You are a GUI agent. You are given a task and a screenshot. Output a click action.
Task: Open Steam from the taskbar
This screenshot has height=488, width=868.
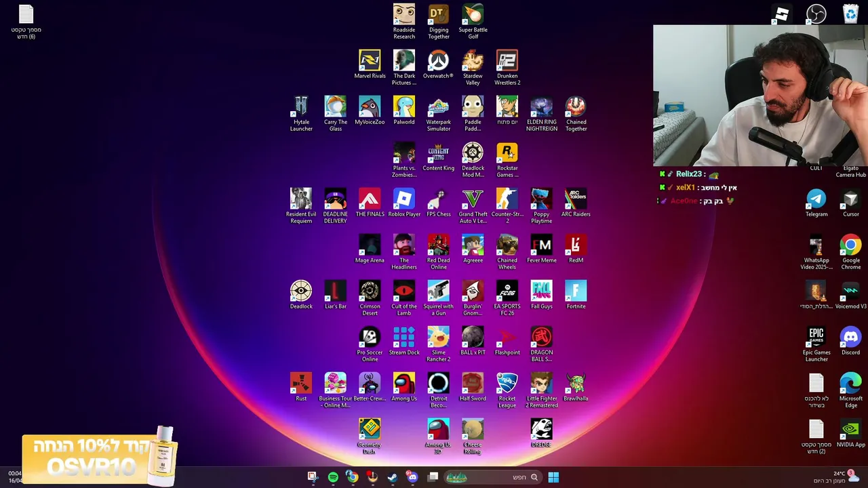click(x=393, y=477)
